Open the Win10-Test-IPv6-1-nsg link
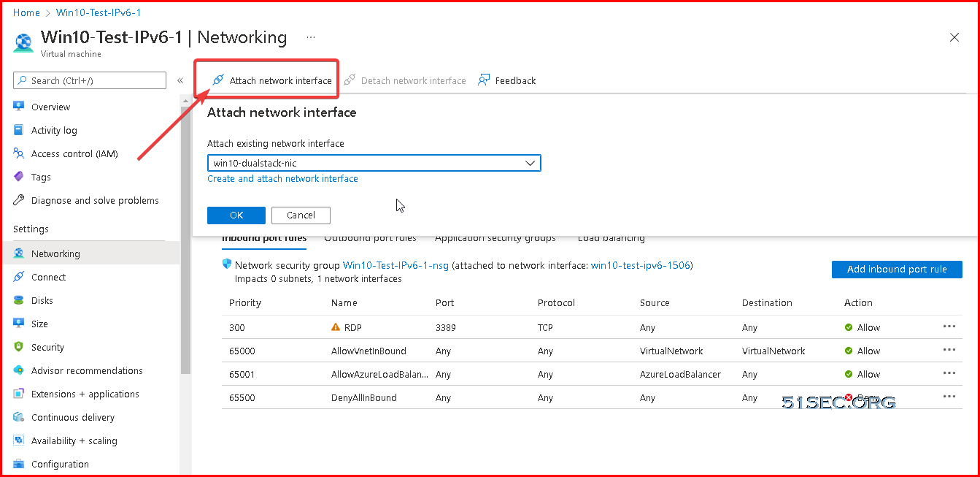 (x=396, y=265)
